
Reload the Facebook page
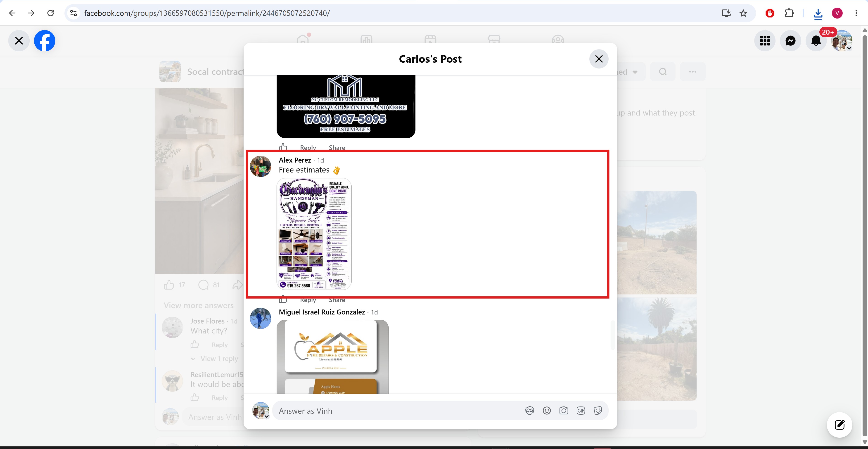(x=50, y=13)
